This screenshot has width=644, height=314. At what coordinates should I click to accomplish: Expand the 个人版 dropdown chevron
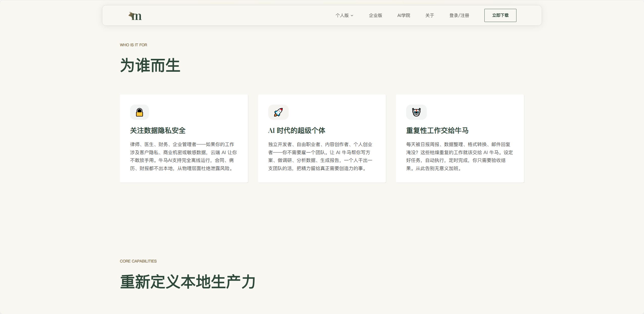[x=352, y=16]
